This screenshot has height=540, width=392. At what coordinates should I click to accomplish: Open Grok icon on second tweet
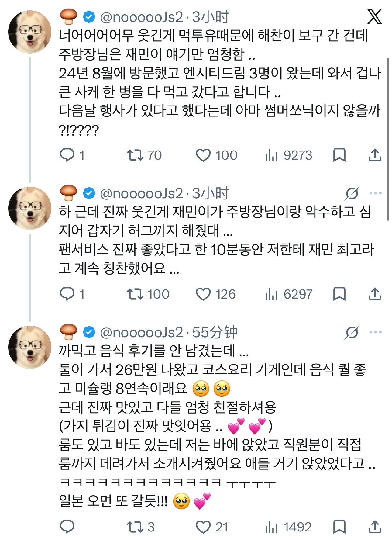click(352, 193)
